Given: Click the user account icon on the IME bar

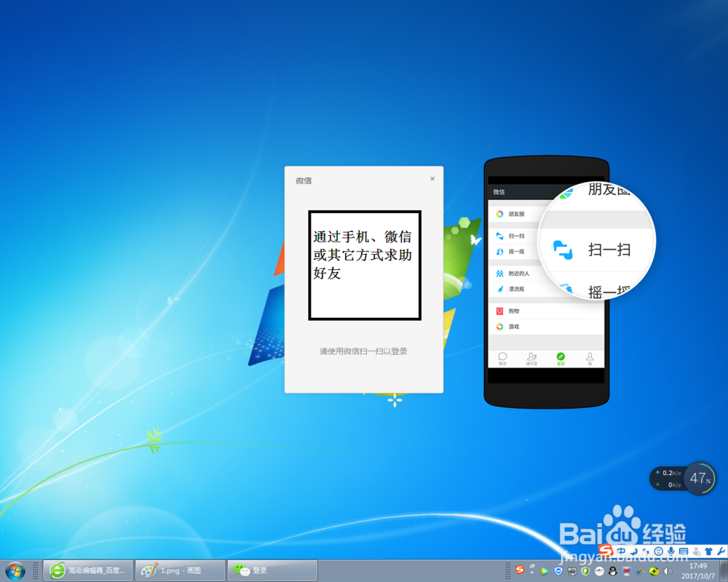Looking at the screenshot, I should [697, 551].
